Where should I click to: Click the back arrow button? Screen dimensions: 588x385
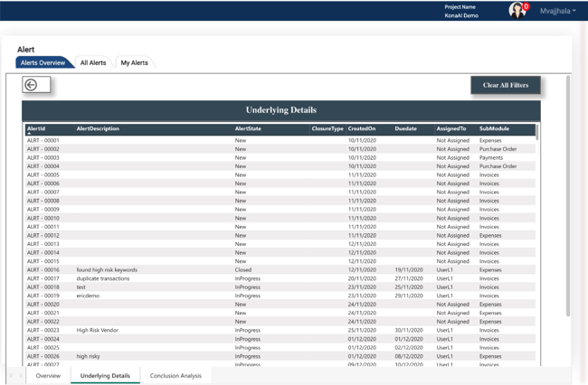[x=36, y=85]
